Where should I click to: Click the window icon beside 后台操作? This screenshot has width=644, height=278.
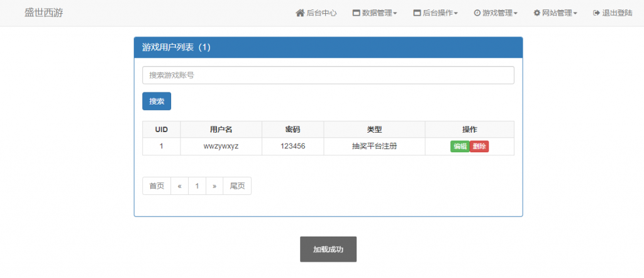coord(417,13)
